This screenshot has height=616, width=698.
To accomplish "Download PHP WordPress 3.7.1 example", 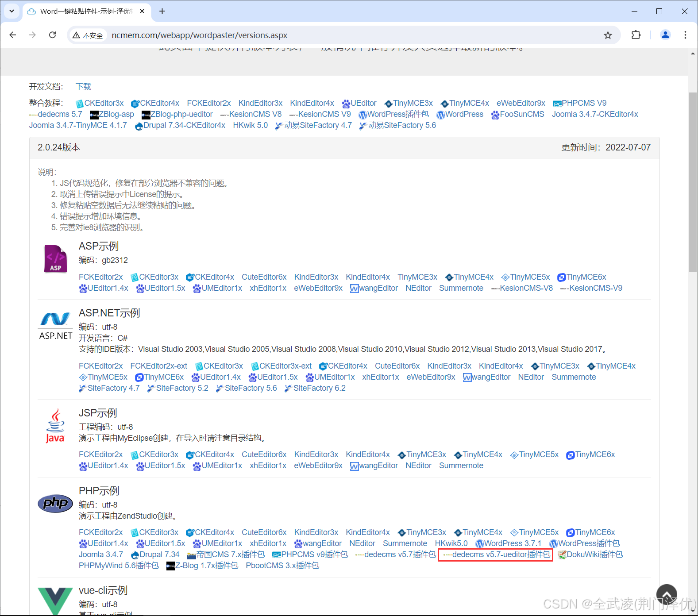I will point(508,543).
